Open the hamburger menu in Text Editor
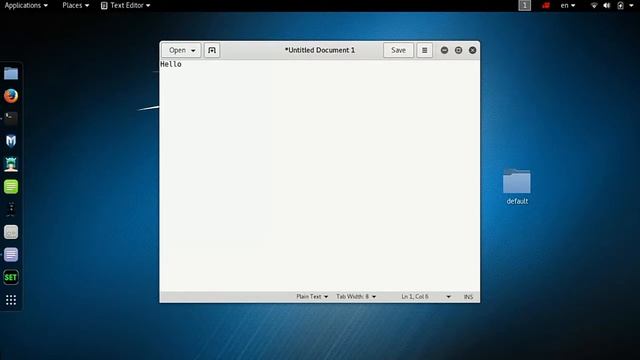The image size is (640, 360). point(424,50)
